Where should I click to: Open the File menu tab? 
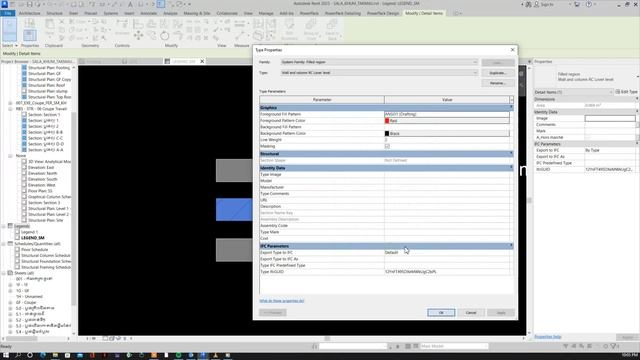[8, 13]
